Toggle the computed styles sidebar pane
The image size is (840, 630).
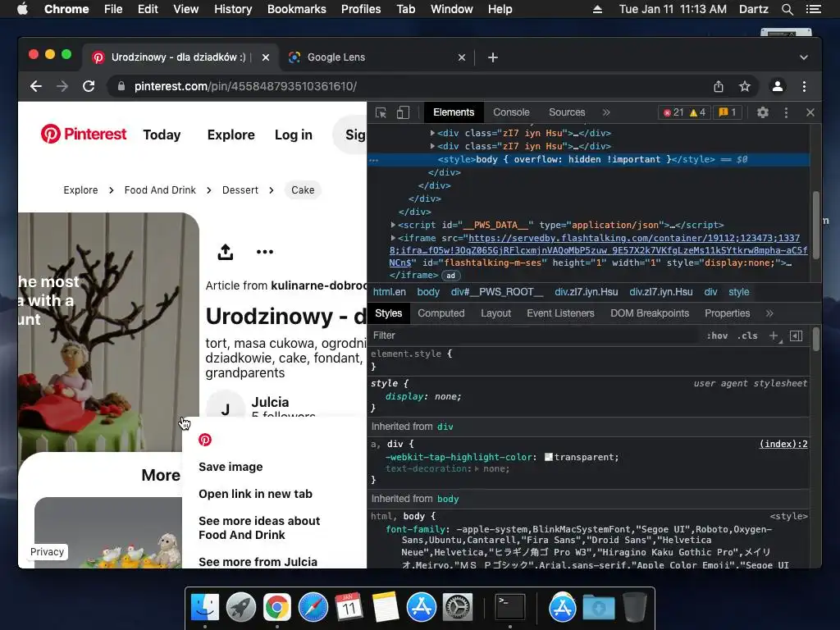pos(797,336)
